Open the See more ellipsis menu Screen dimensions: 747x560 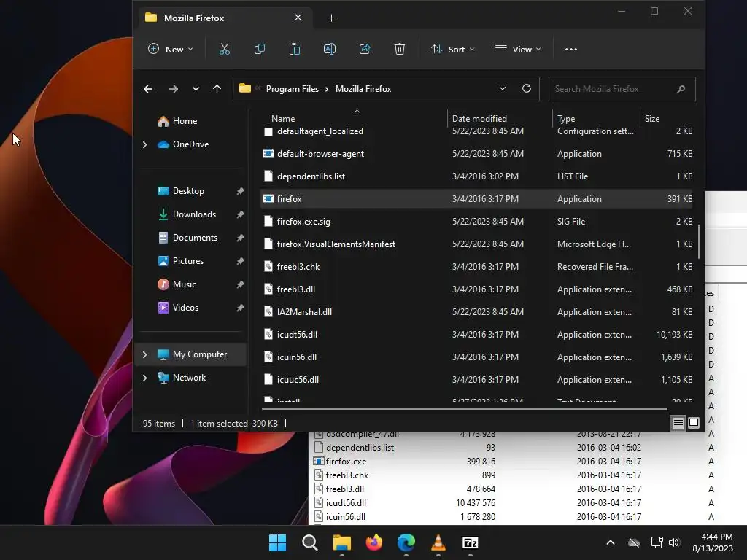(x=570, y=49)
